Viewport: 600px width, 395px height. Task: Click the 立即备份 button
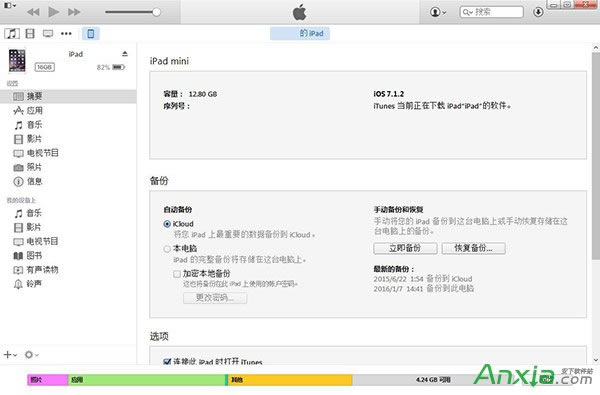click(x=405, y=248)
